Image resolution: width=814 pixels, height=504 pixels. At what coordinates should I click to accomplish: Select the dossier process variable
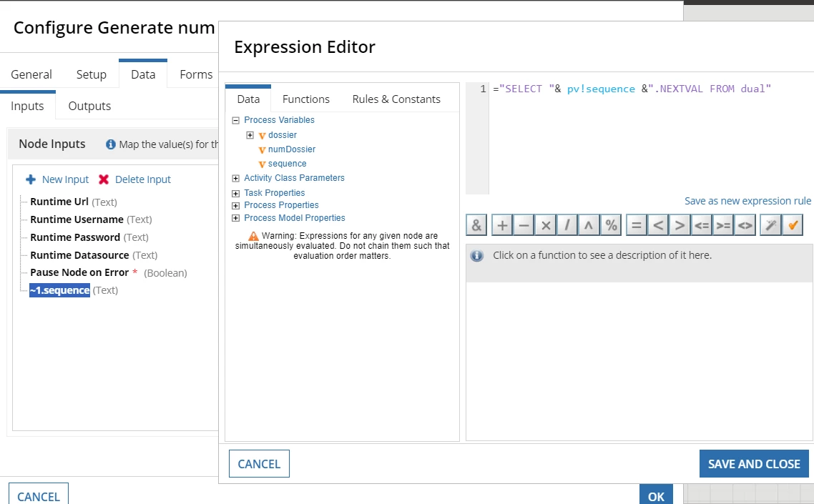(283, 135)
